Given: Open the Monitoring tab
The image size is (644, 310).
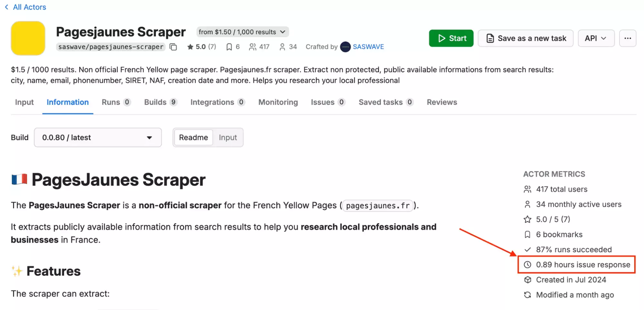Looking at the screenshot, I should [x=278, y=102].
